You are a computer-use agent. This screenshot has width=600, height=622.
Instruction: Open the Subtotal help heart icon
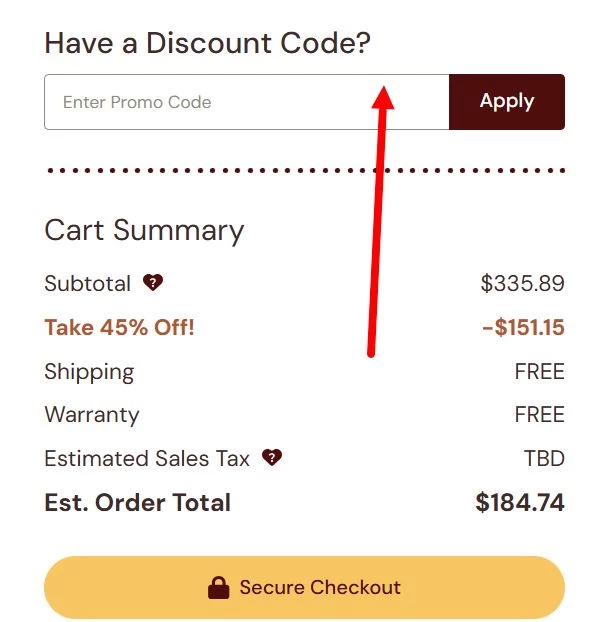[x=152, y=283]
